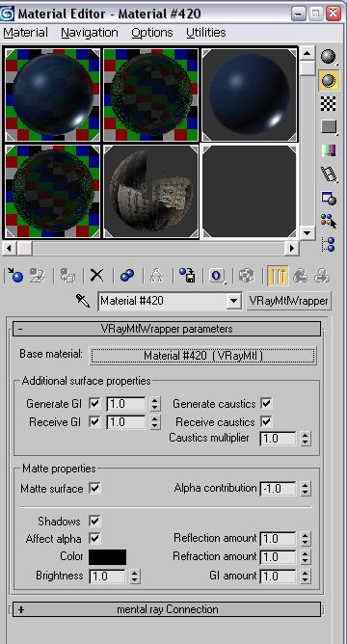This screenshot has width=347, height=644.
Task: Select the dark sphere sample slot on gray
Action: pos(249,94)
